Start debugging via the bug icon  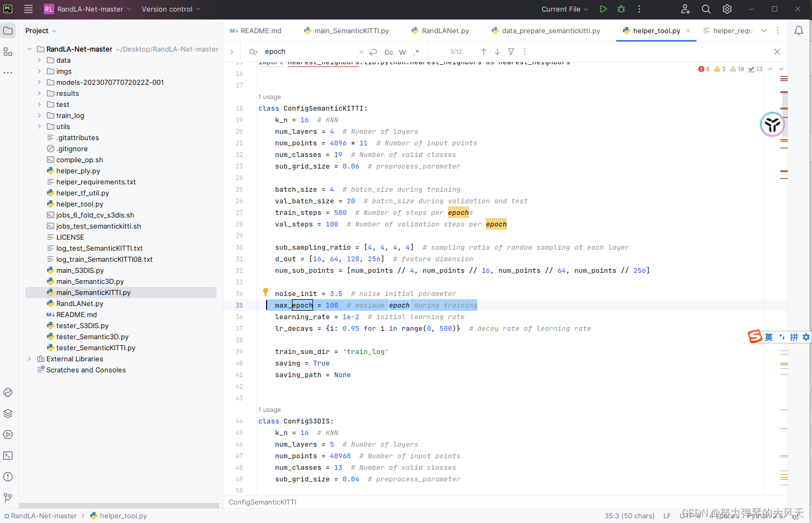click(621, 9)
